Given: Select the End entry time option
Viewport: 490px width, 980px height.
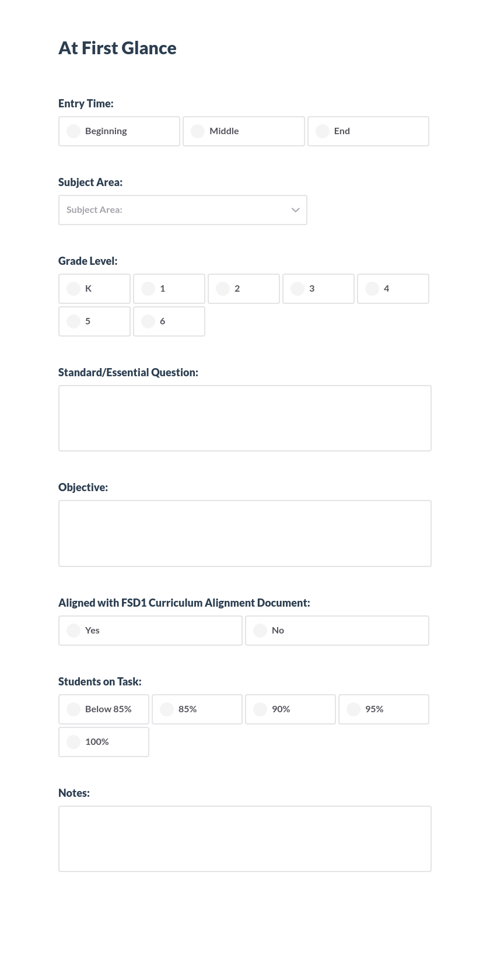Looking at the screenshot, I should [368, 131].
